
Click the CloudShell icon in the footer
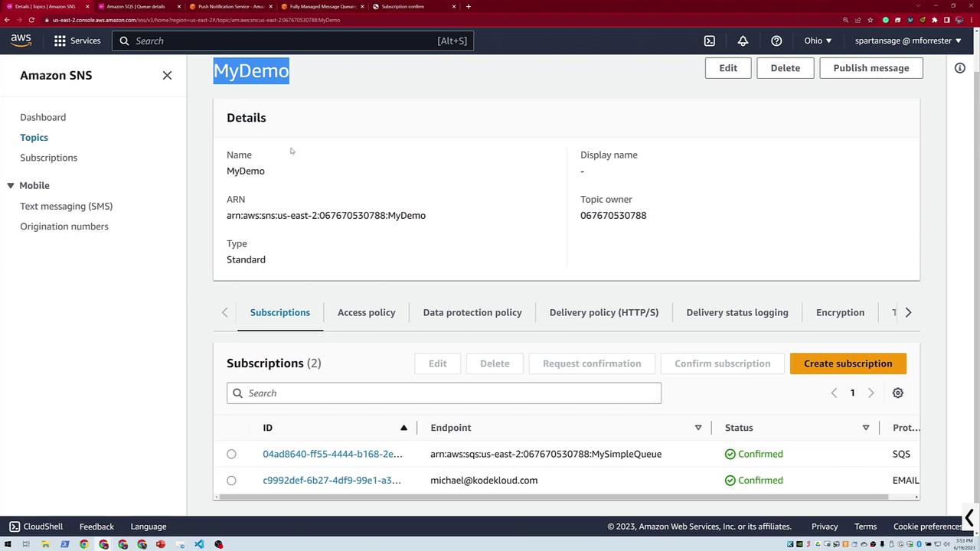click(x=15, y=527)
